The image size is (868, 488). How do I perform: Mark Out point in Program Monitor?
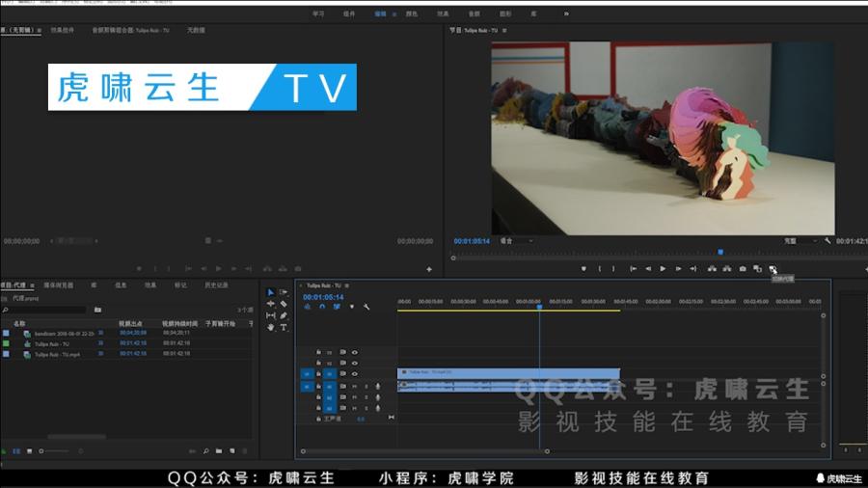(x=613, y=269)
